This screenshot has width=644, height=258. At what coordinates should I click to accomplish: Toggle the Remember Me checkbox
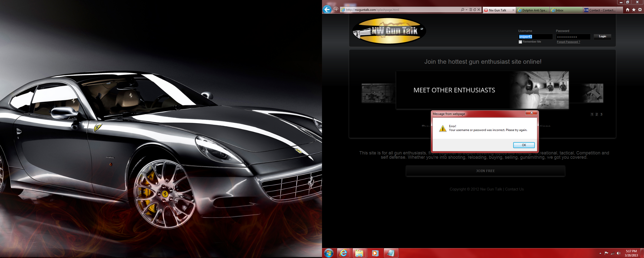[x=520, y=42]
